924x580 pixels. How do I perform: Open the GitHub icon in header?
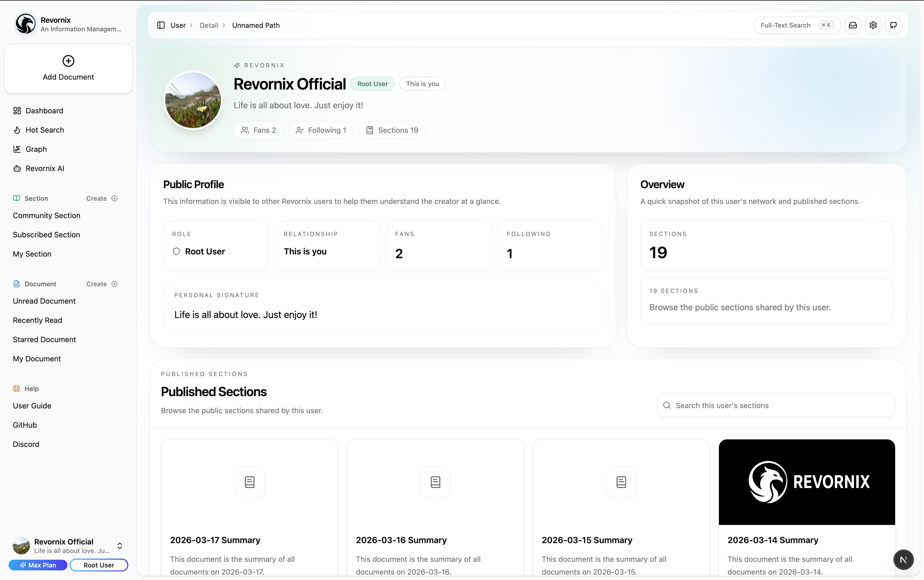click(x=893, y=25)
